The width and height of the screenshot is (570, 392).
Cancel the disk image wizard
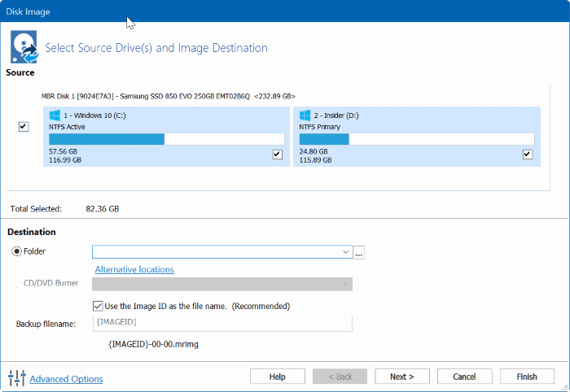(465, 377)
